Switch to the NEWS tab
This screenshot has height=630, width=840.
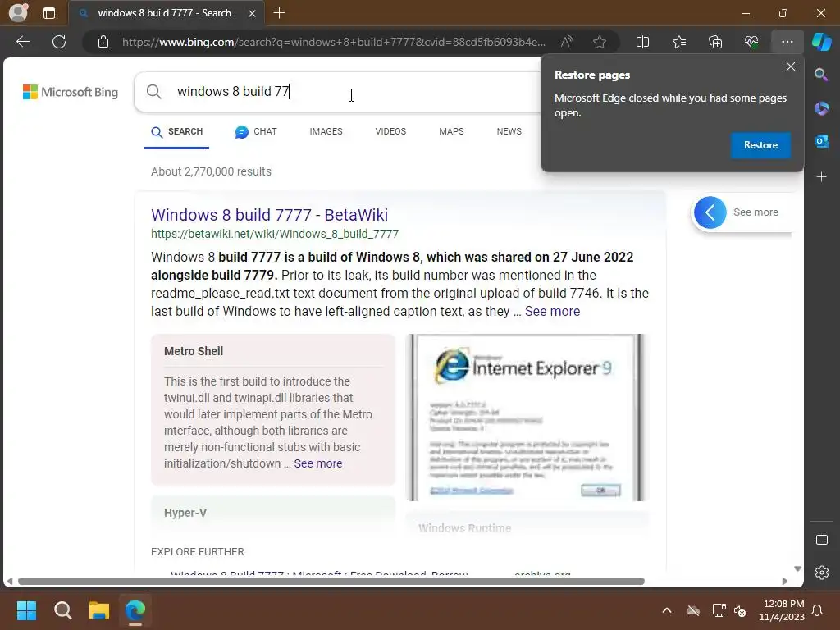coord(509,132)
